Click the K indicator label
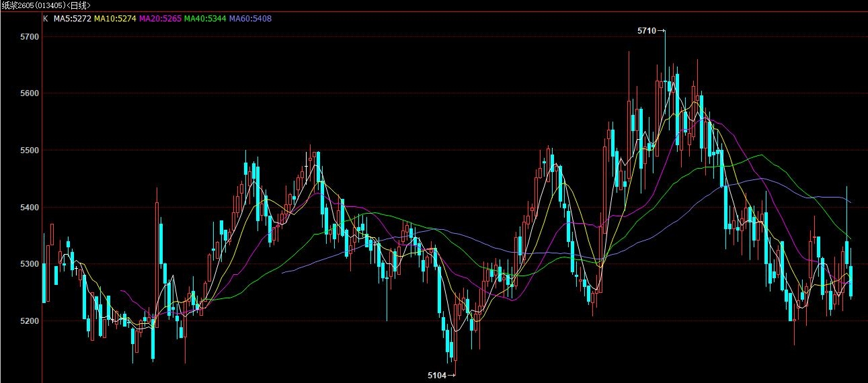Image resolution: width=868 pixels, height=383 pixels. click(x=45, y=18)
